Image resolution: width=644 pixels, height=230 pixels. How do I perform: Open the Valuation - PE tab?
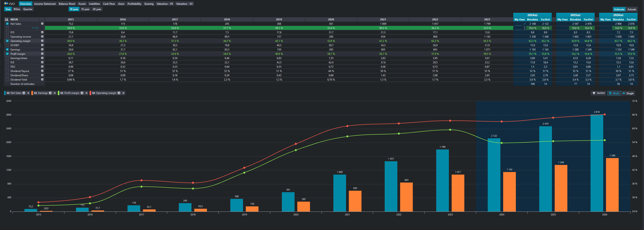coord(164,4)
